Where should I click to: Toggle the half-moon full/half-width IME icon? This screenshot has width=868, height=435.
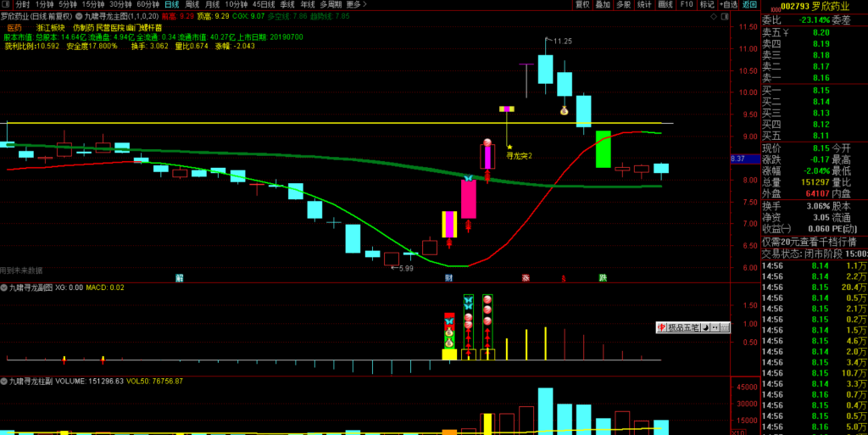pos(704,326)
